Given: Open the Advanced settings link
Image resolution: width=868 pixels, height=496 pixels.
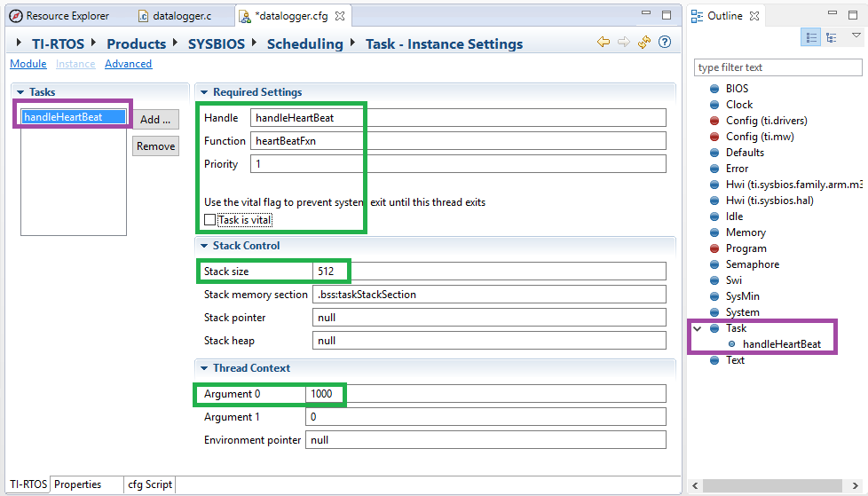Looking at the screenshot, I should (x=128, y=64).
